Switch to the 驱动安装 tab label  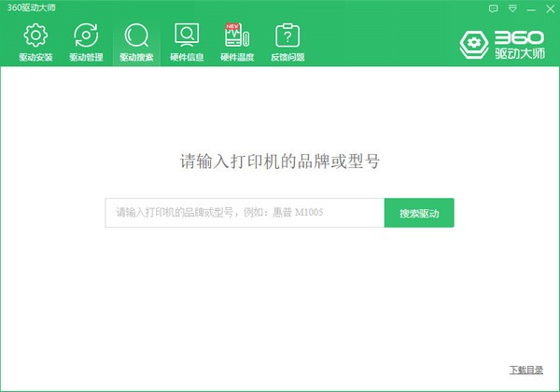tap(35, 58)
